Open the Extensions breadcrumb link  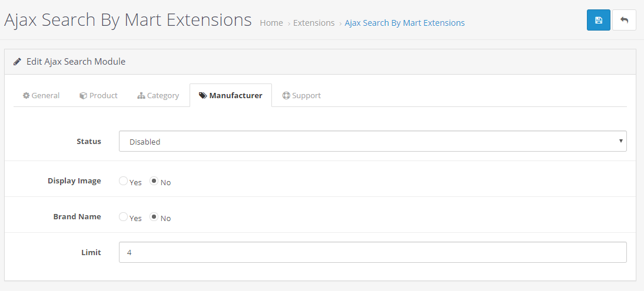314,23
